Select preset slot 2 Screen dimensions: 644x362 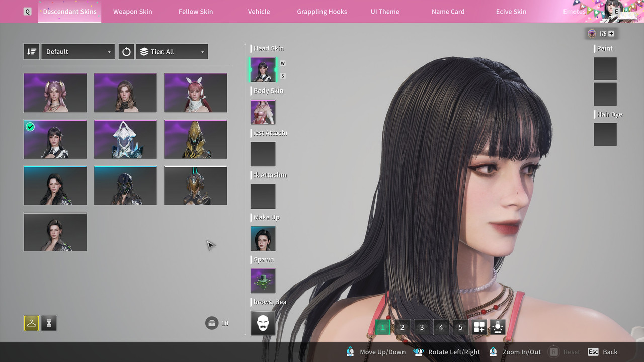pos(402,327)
